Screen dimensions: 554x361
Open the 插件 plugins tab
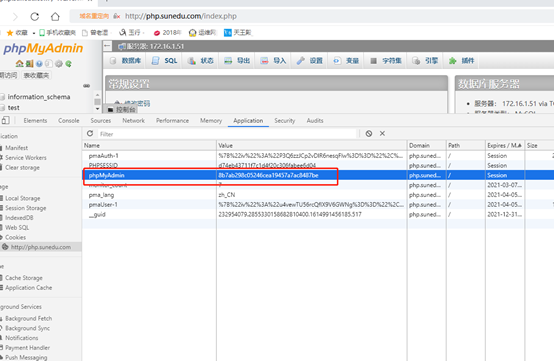coord(462,61)
